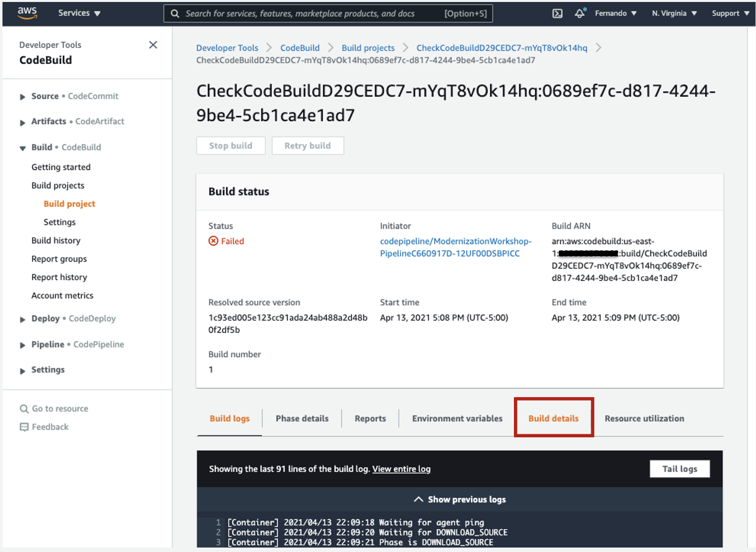This screenshot has height=552, width=756.
Task: Open the CloudShell terminal icon
Action: [x=558, y=13]
